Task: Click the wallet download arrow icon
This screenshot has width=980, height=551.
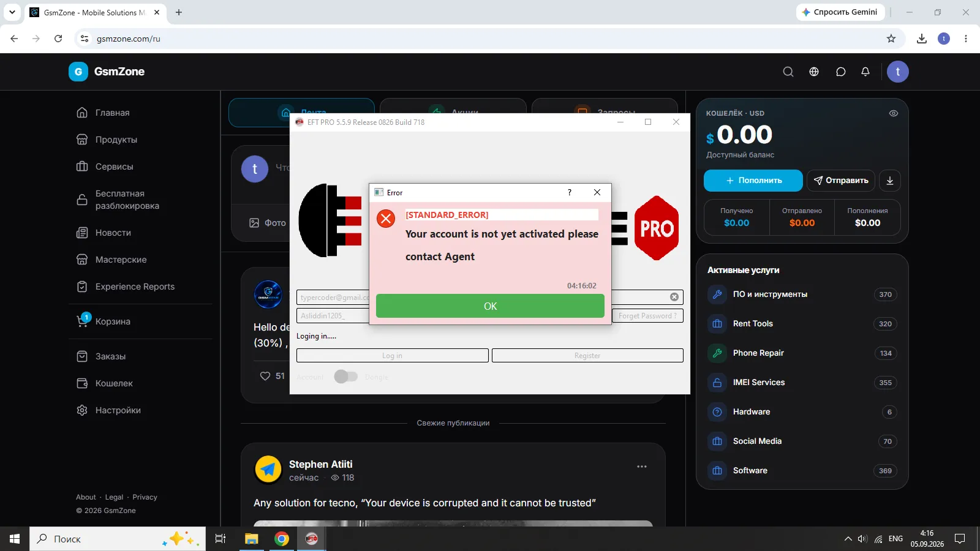Action: coord(890,181)
